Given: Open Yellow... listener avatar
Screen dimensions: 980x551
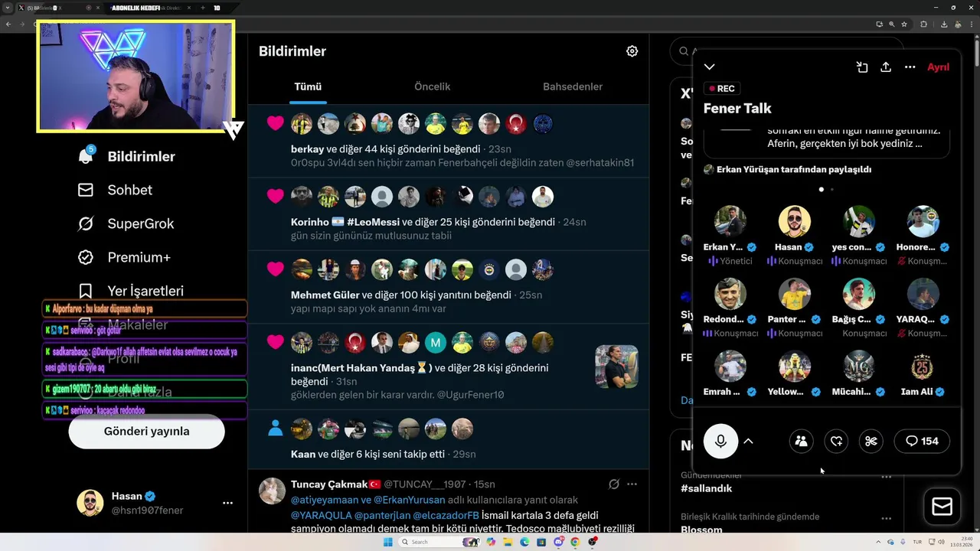Looking at the screenshot, I should 795,367.
